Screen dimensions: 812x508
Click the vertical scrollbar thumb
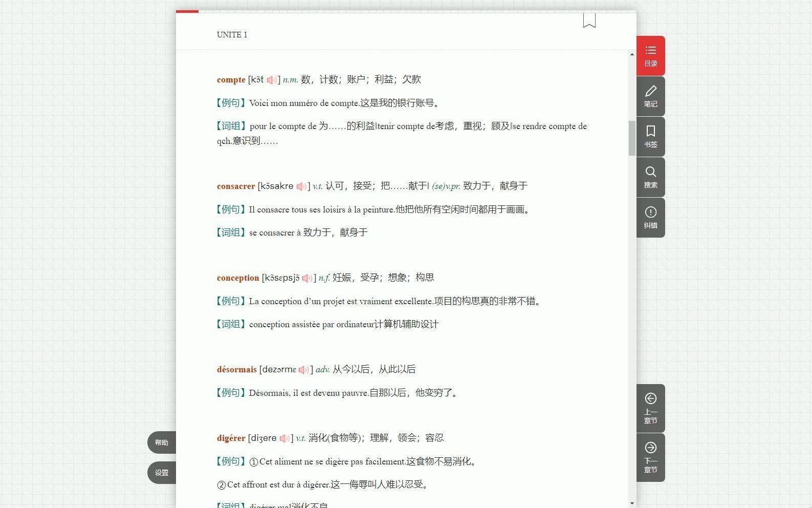[632, 138]
